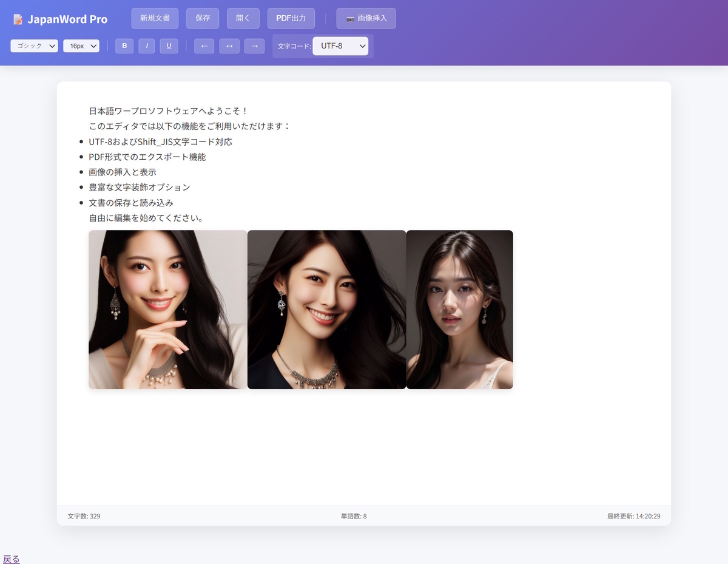Screen dimensions: 728x564
Task: Select the first portrait image with hand on chin
Action: point(168,310)
